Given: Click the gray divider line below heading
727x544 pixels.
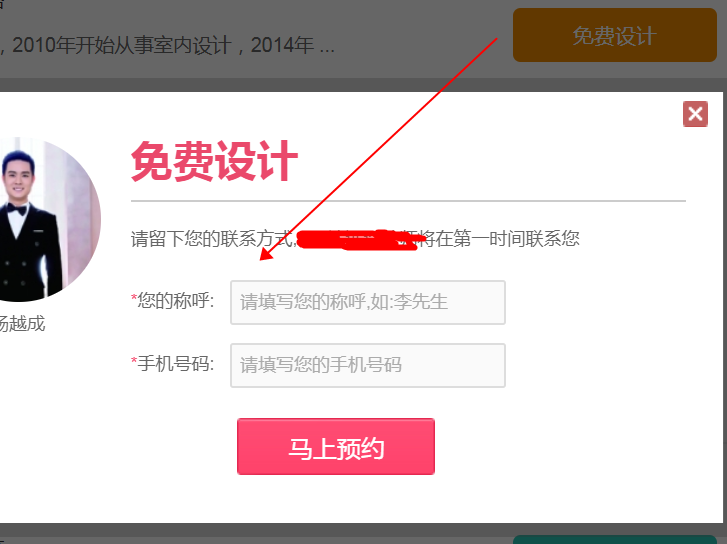Looking at the screenshot, I should 408,201.
